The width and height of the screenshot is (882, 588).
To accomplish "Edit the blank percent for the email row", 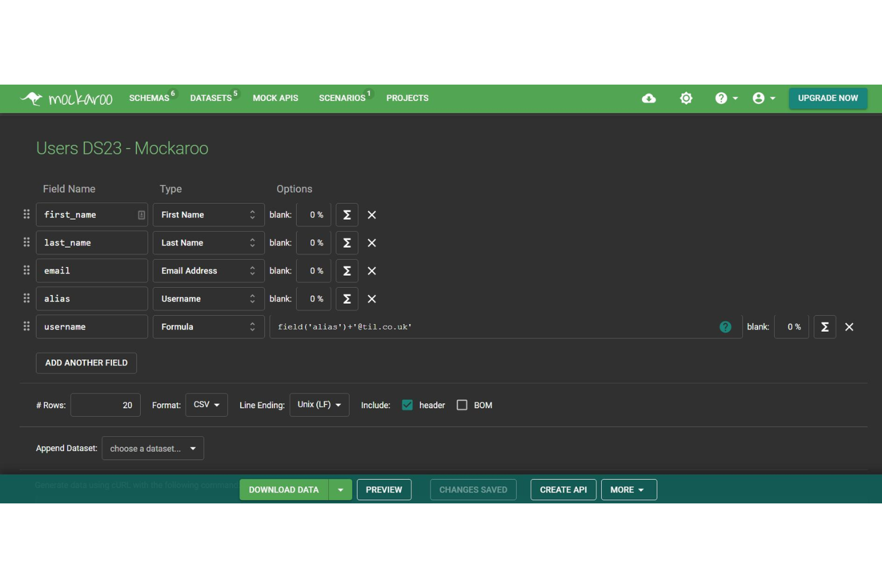I will tap(314, 271).
